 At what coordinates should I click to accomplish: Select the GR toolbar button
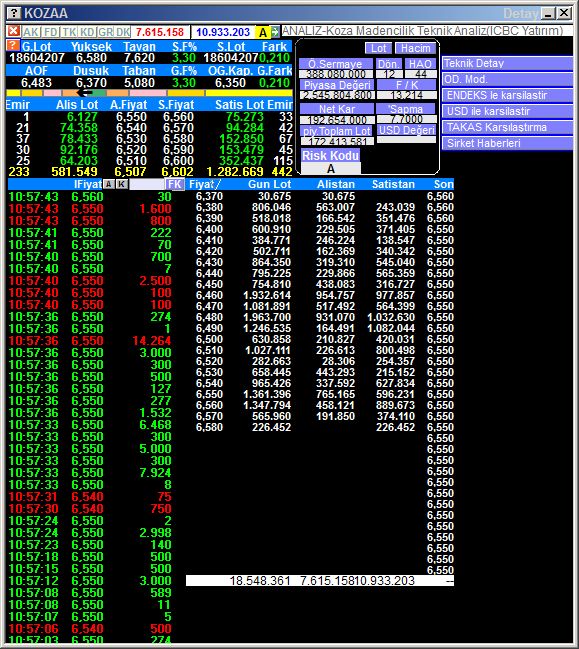click(106, 32)
